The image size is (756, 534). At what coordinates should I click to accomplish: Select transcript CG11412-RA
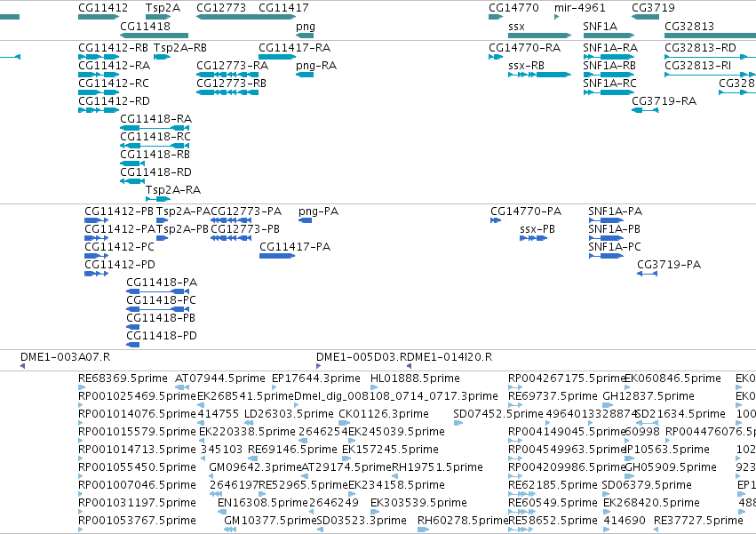tap(115, 66)
